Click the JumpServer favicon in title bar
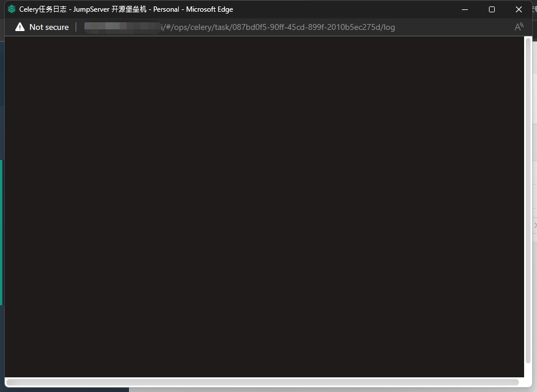Screen dimensions: 537x392 tap(12, 9)
